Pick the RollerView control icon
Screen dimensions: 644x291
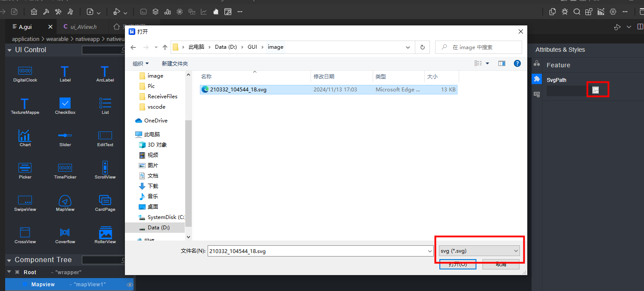click(105, 233)
